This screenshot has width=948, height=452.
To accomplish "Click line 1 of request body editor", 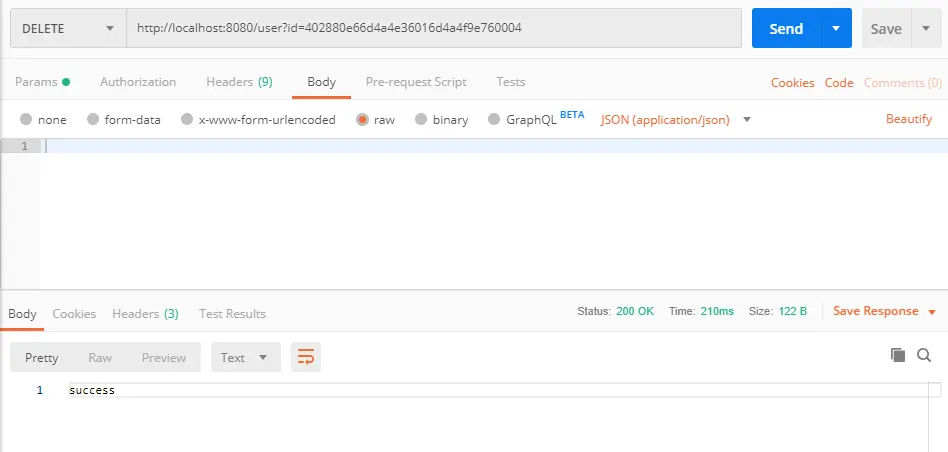I will (x=494, y=146).
